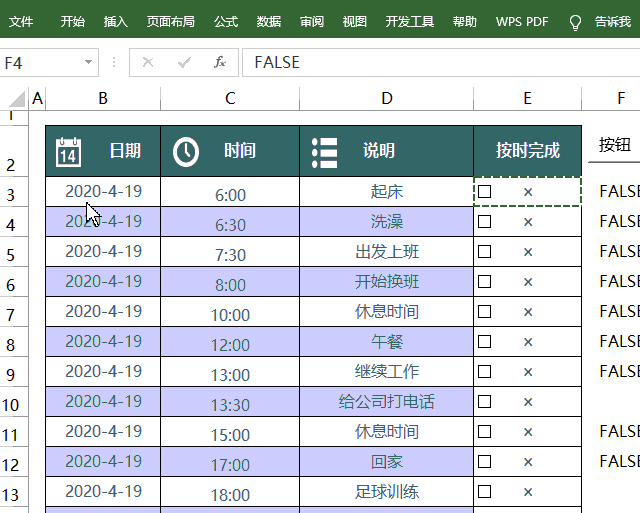The height and width of the screenshot is (513, 640).
Task: Check the checkbox for 起床 row
Action: (x=484, y=191)
